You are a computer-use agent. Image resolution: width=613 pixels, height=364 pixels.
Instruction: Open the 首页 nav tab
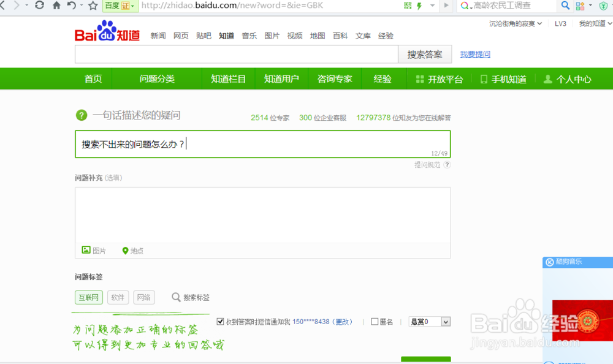tap(93, 79)
